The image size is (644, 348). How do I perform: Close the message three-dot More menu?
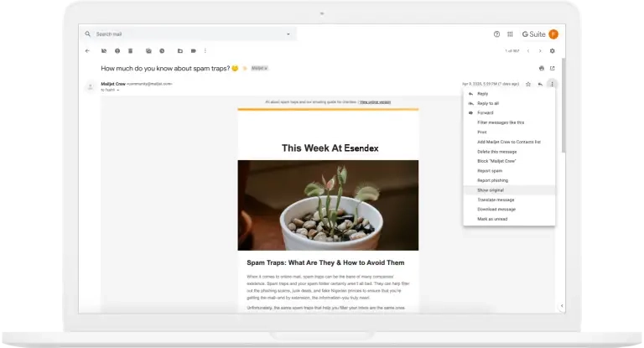click(552, 84)
